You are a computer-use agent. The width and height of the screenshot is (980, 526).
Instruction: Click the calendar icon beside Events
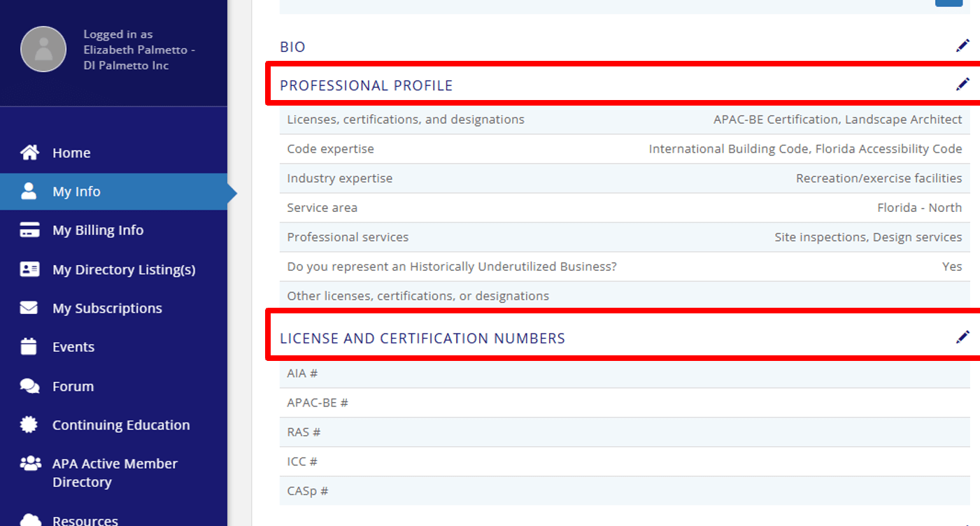pos(29,346)
